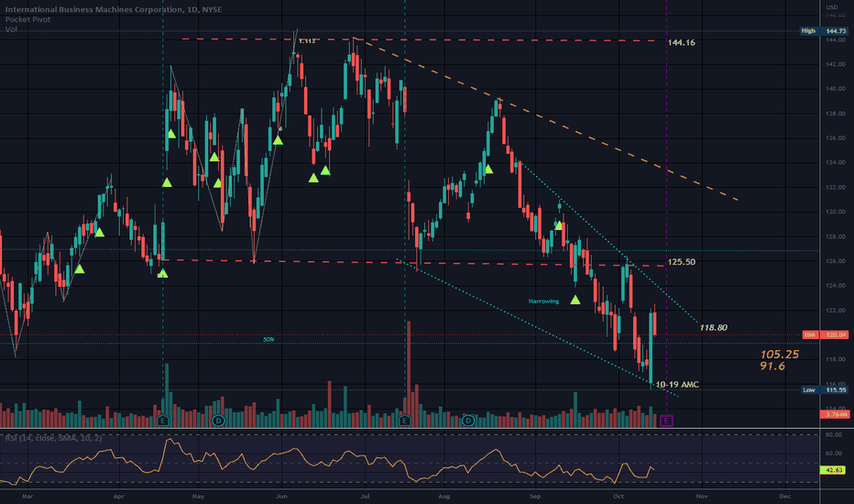The height and width of the screenshot is (504, 854).
Task: Open the May dividend D marker
Action: [218, 421]
